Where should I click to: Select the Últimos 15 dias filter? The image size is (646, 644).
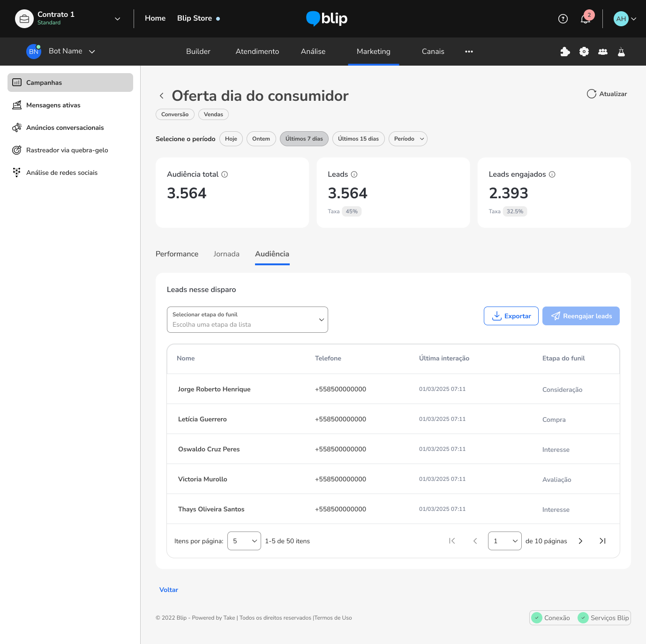click(358, 139)
